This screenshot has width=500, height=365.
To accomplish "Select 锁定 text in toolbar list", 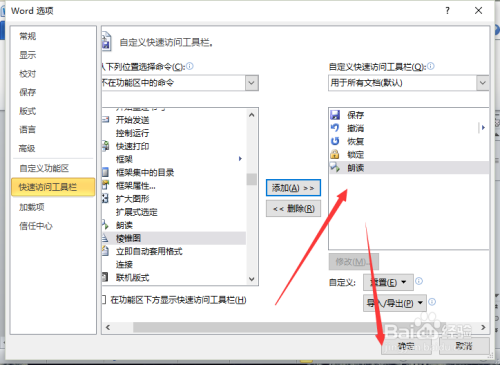I will coord(355,154).
